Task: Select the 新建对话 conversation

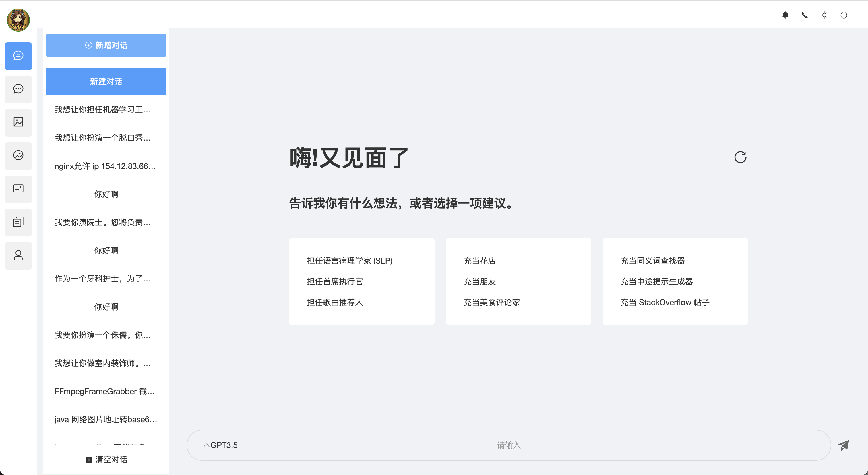Action: coord(106,81)
